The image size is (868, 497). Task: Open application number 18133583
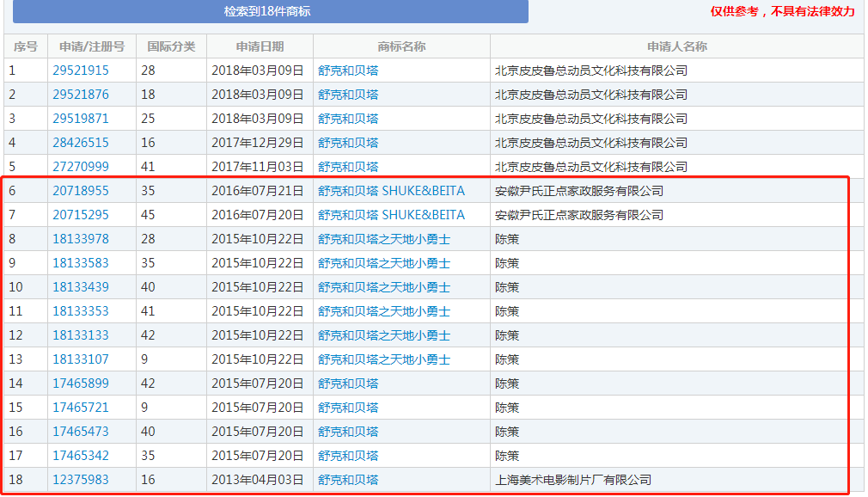tap(81, 263)
